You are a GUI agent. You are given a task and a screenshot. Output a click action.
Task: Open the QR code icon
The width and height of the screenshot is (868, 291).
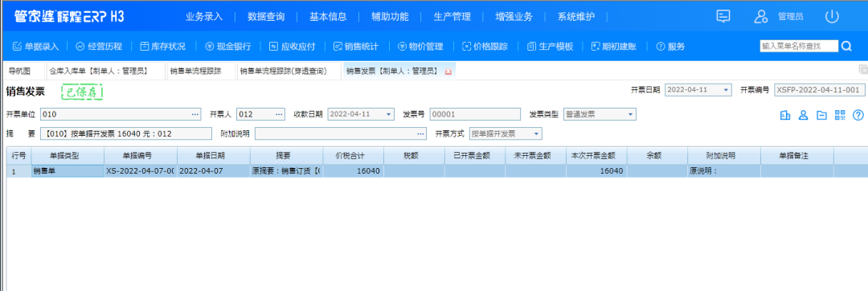pos(841,115)
